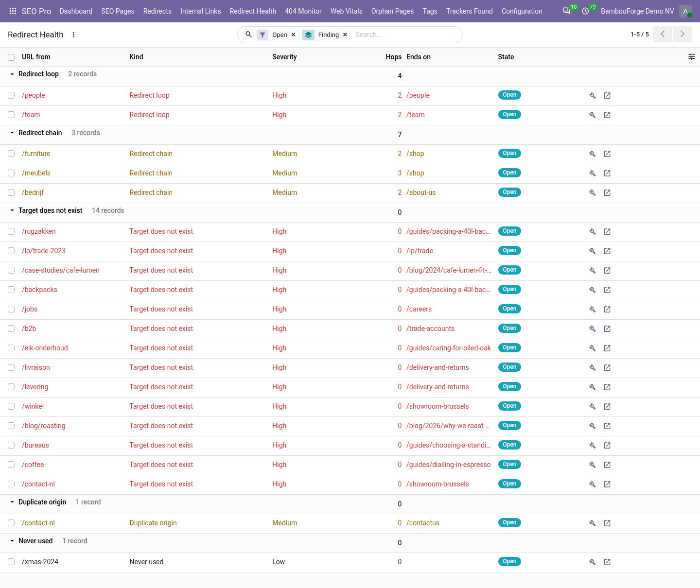The height and width of the screenshot is (588, 700).
Task: Open the optional columns settings icon
Action: (692, 57)
